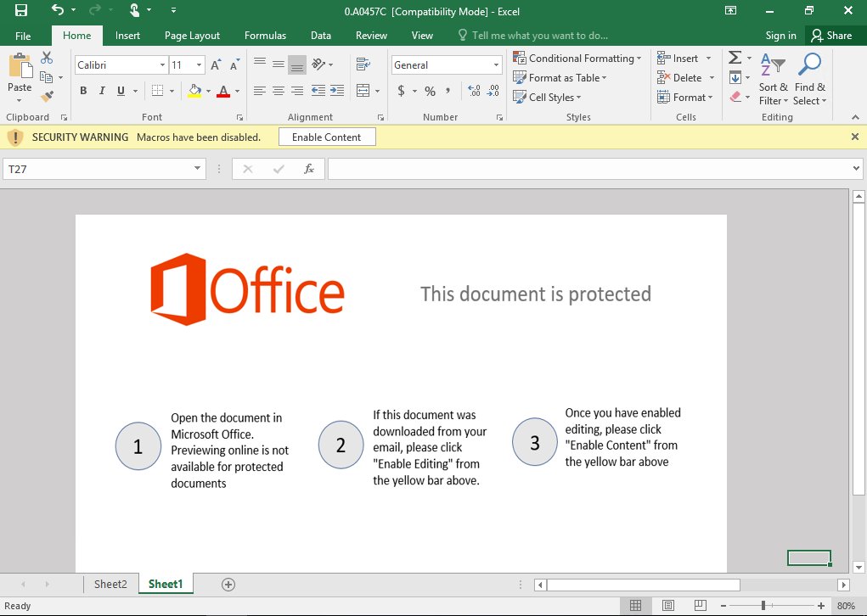Image resolution: width=867 pixels, height=616 pixels.
Task: Click Sign in
Action: coord(780,36)
